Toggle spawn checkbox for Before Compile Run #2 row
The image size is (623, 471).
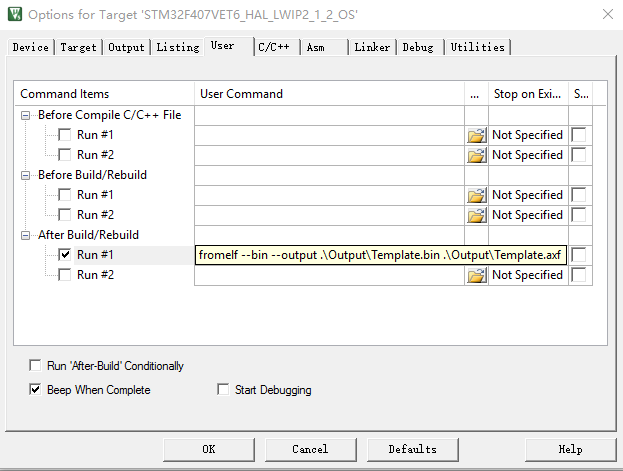pyautogui.click(x=579, y=155)
